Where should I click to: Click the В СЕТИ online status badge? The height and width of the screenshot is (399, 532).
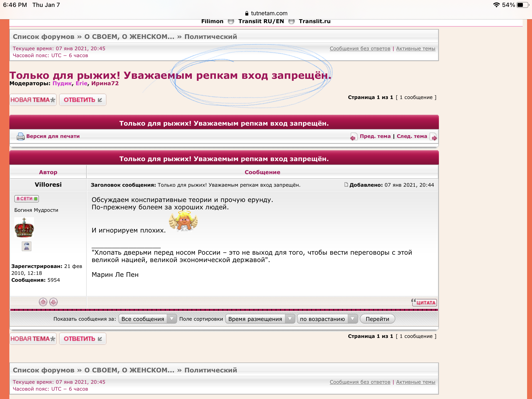27,199
